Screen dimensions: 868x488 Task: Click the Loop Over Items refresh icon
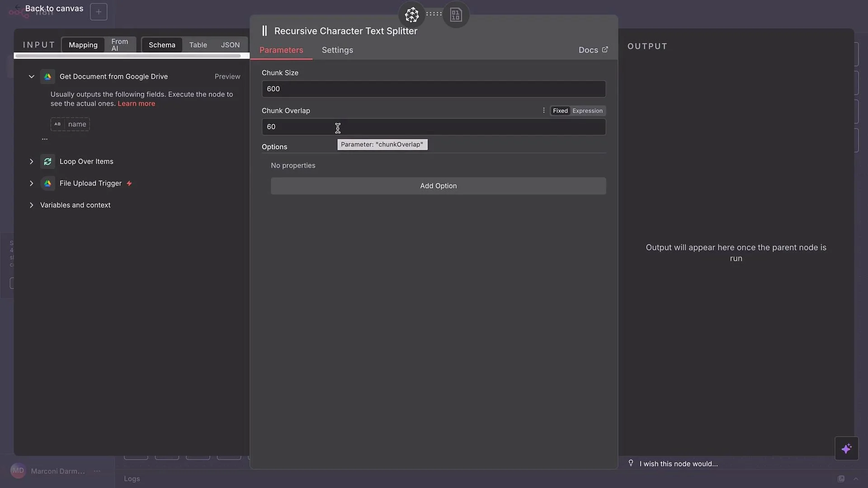click(47, 162)
